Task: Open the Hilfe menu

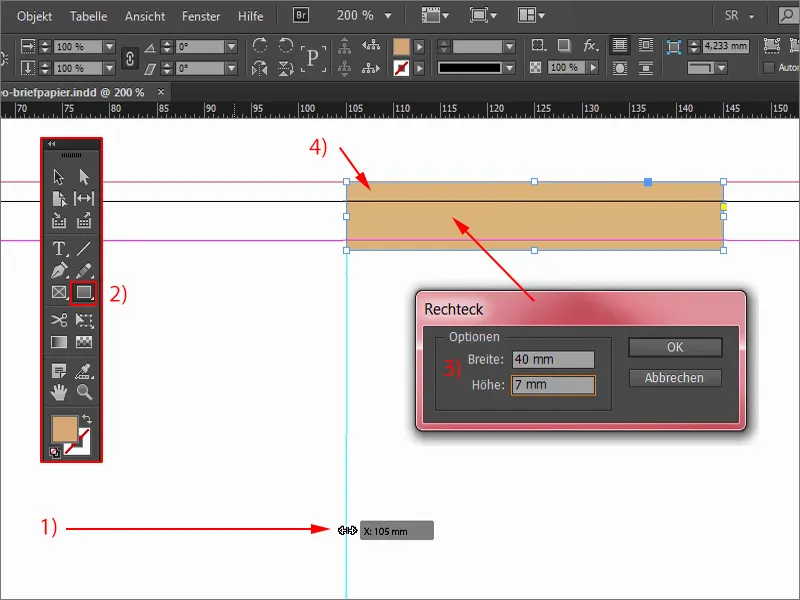Action: pyautogui.click(x=251, y=16)
